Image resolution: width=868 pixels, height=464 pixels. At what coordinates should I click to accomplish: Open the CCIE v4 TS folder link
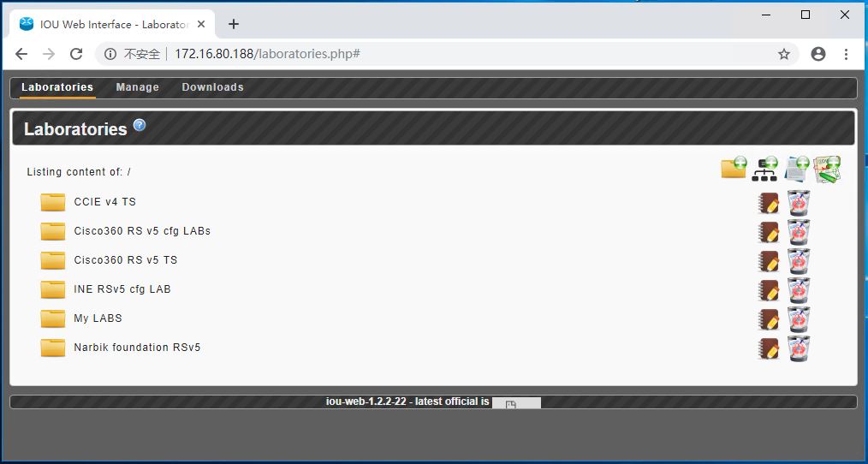coord(104,202)
